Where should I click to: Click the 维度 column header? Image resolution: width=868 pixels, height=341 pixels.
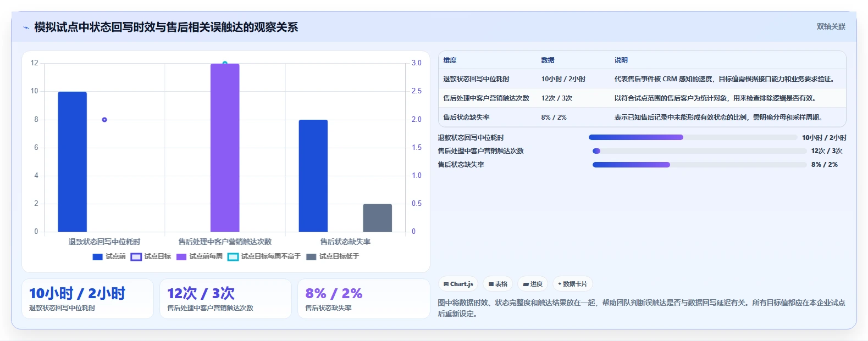pyautogui.click(x=450, y=60)
